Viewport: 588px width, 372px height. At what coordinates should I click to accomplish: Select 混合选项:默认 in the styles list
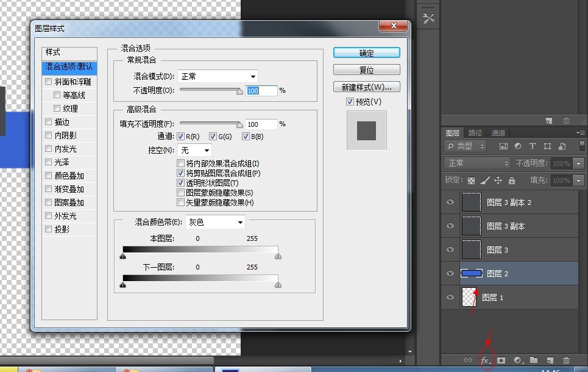click(69, 67)
